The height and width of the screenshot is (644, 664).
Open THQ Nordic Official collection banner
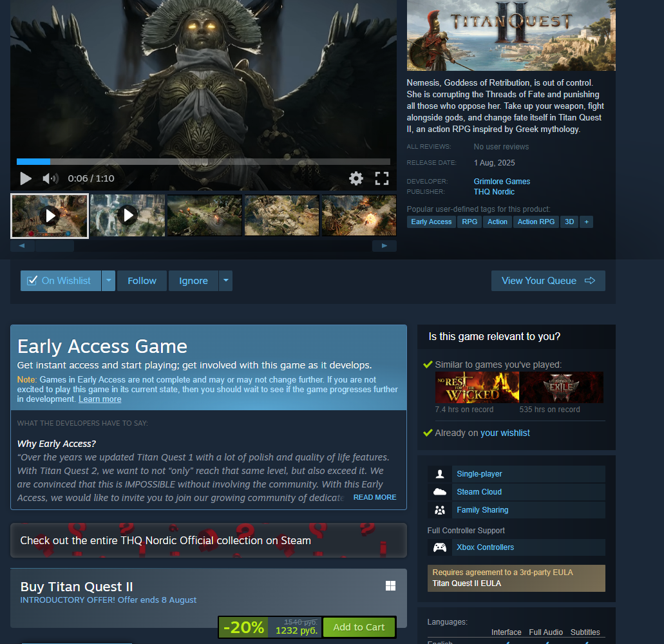[209, 540]
